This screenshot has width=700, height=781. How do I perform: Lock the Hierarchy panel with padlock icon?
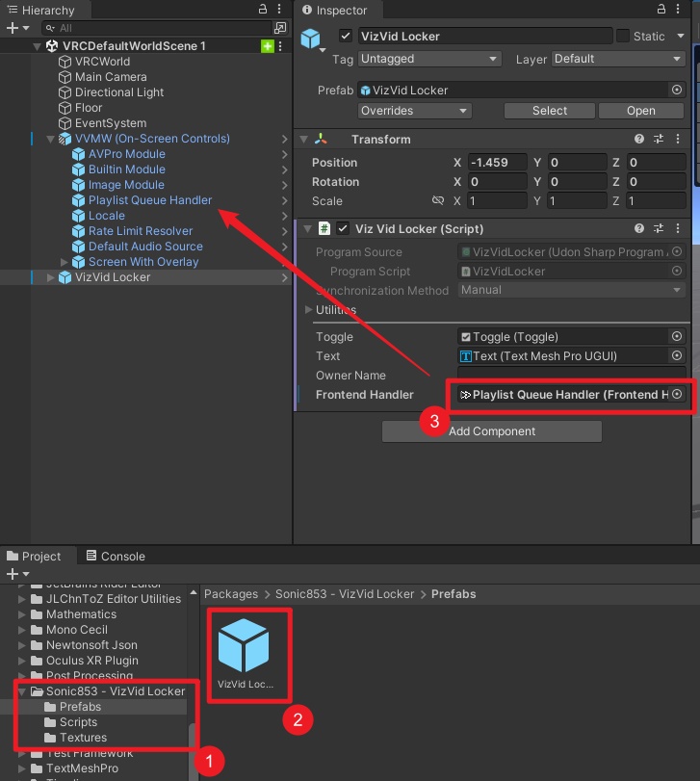point(262,9)
